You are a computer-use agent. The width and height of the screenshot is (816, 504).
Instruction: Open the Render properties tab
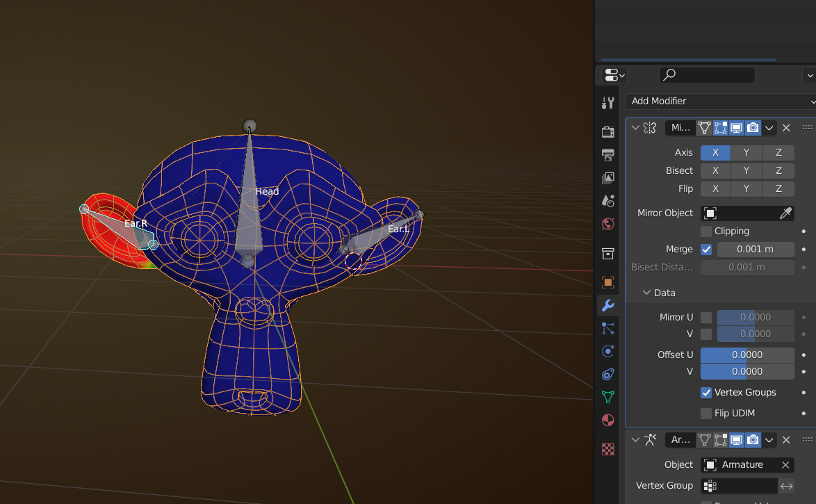pos(607,132)
